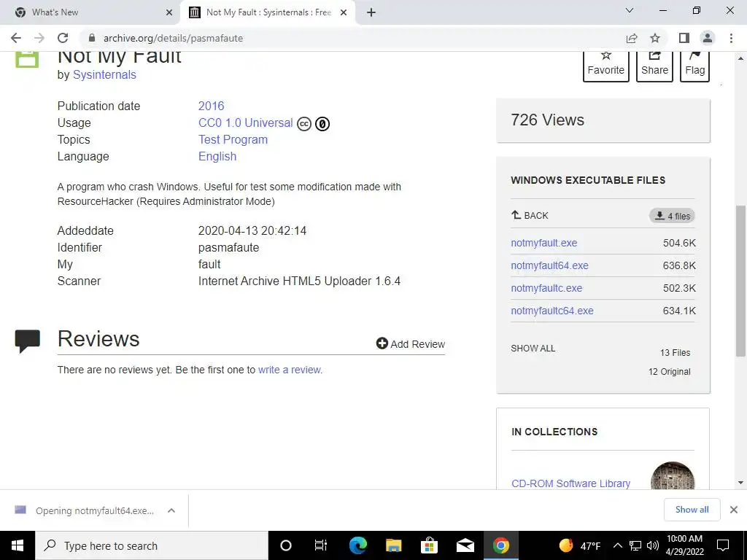Download notmyfault64.exe
This screenshot has width=747, height=560.
549,265
